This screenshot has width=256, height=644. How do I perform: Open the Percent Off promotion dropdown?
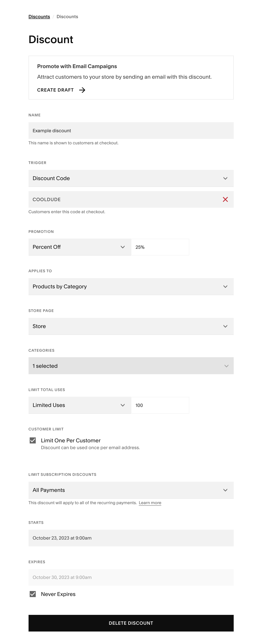tap(79, 247)
